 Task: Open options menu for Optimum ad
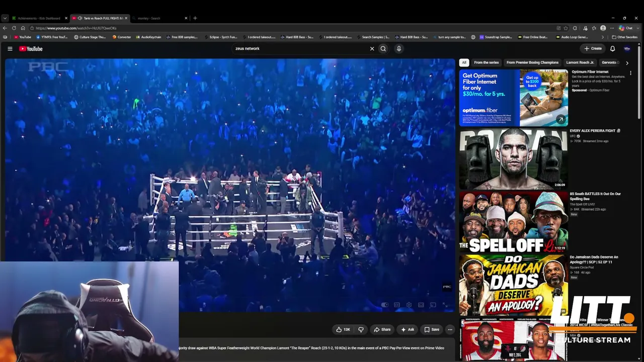pyautogui.click(x=630, y=73)
